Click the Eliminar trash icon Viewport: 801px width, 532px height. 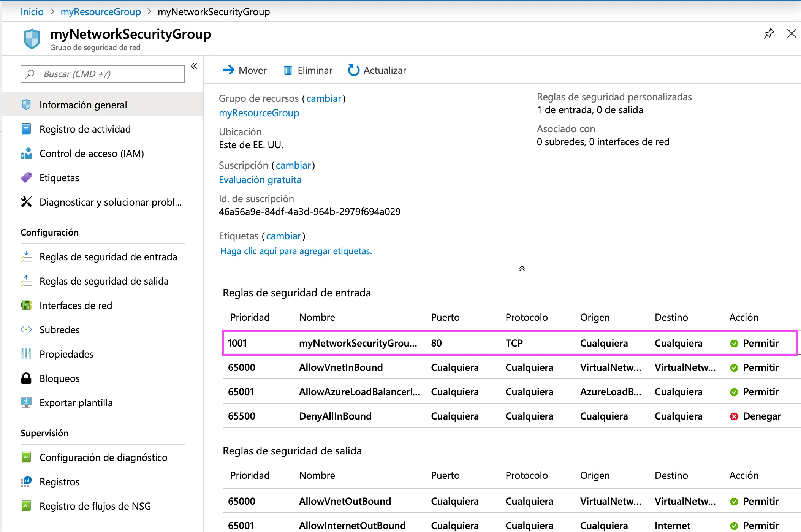click(x=288, y=70)
